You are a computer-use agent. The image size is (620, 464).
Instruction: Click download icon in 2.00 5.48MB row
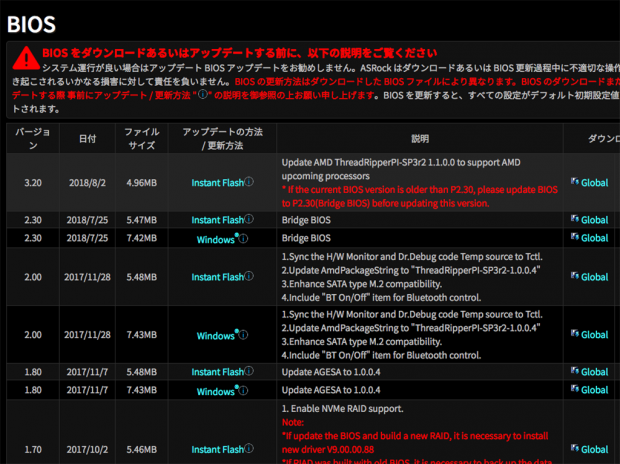tap(575, 276)
